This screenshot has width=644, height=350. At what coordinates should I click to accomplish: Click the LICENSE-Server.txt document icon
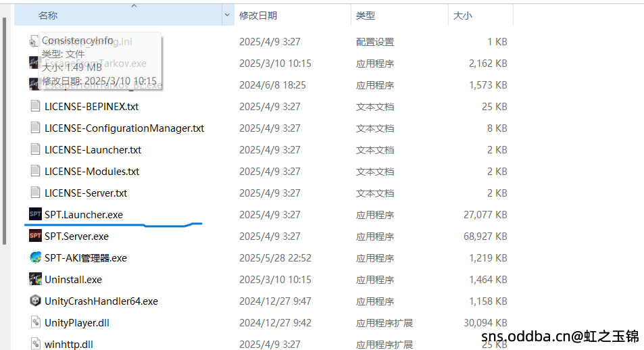35,193
